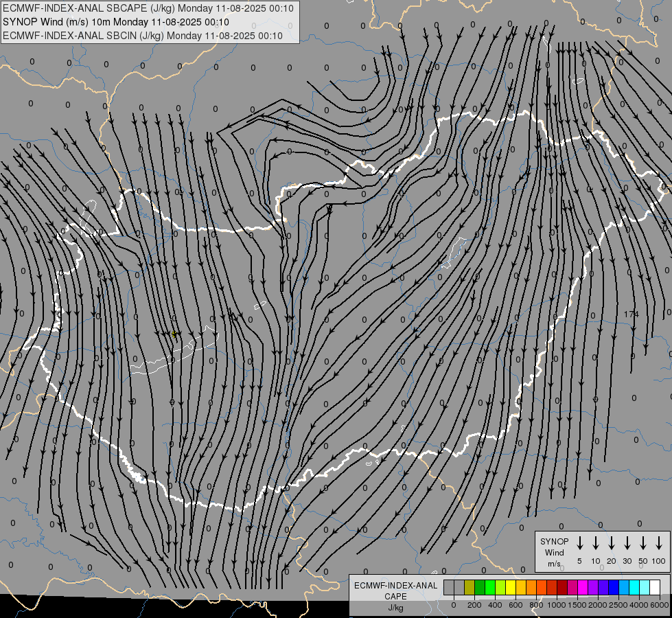This screenshot has height=618, width=672.
Task: Click the 100 m/s wind arrow symbol
Action: coord(659,543)
